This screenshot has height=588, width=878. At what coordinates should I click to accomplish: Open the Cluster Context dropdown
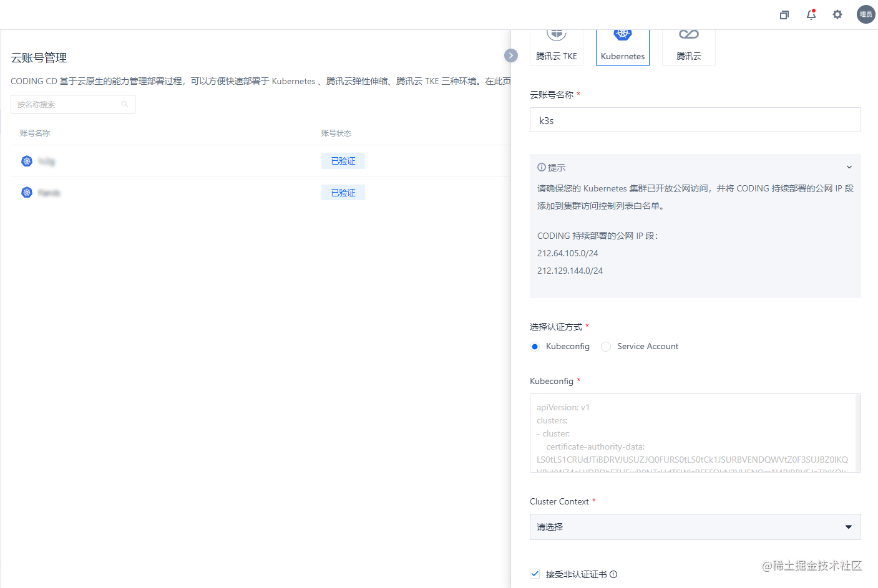[x=695, y=527]
